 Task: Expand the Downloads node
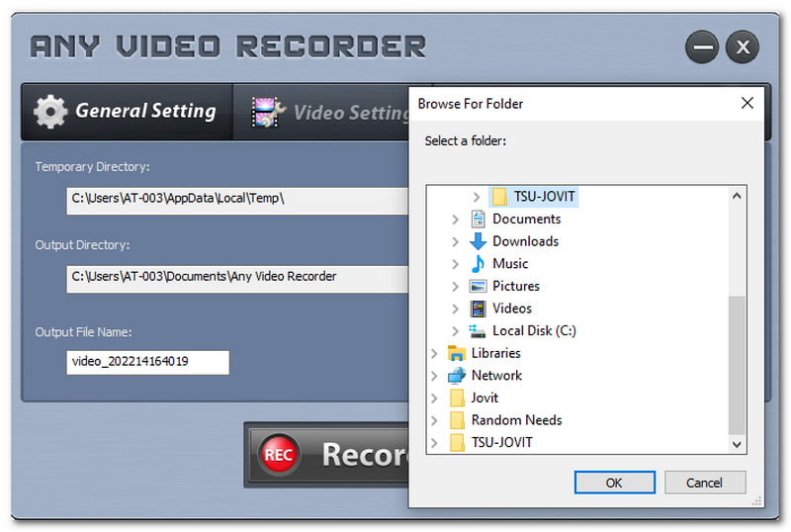(x=455, y=241)
